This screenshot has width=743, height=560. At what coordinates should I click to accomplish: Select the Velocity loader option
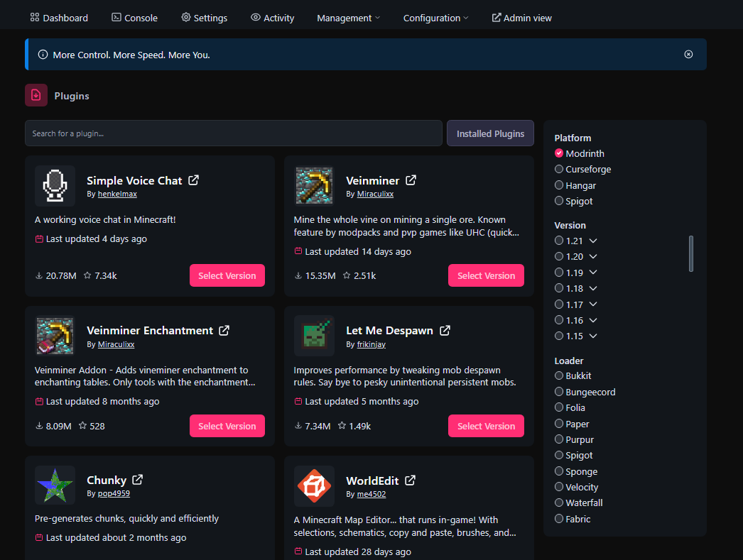(x=559, y=487)
